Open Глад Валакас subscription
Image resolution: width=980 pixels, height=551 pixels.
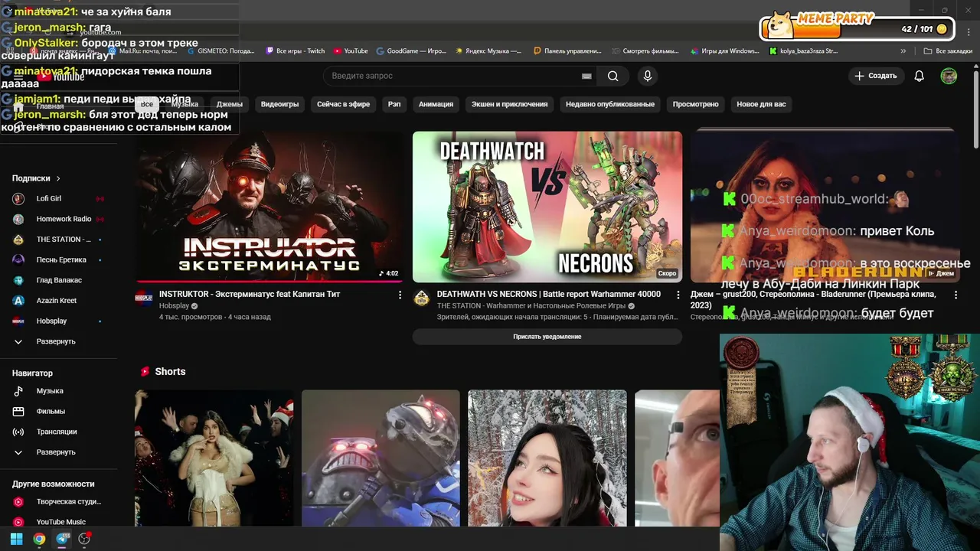coord(60,280)
